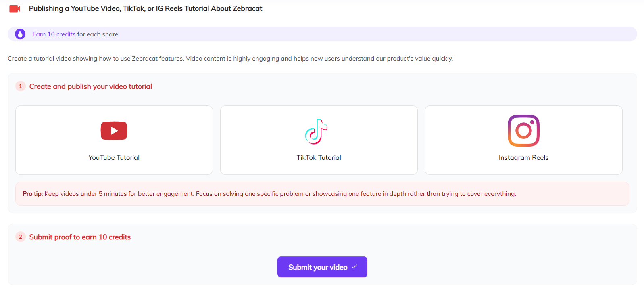The width and height of the screenshot is (644, 287).
Task: Select the Instagram Reels card
Action: point(523,140)
